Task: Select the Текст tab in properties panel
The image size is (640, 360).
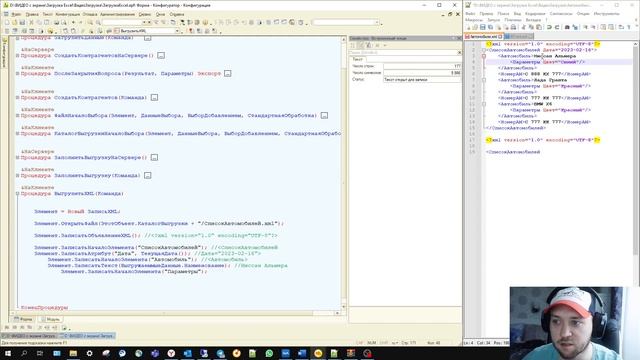Action: tap(357, 59)
